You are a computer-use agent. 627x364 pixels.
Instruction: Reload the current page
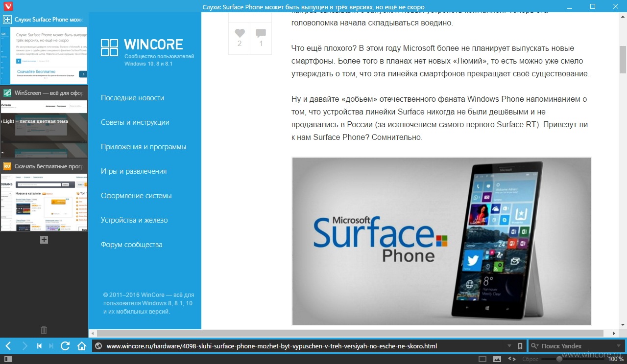coord(65,346)
